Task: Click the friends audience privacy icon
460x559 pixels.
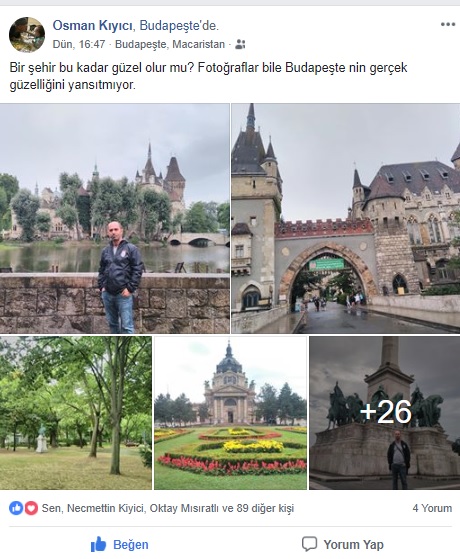Action: click(x=241, y=44)
